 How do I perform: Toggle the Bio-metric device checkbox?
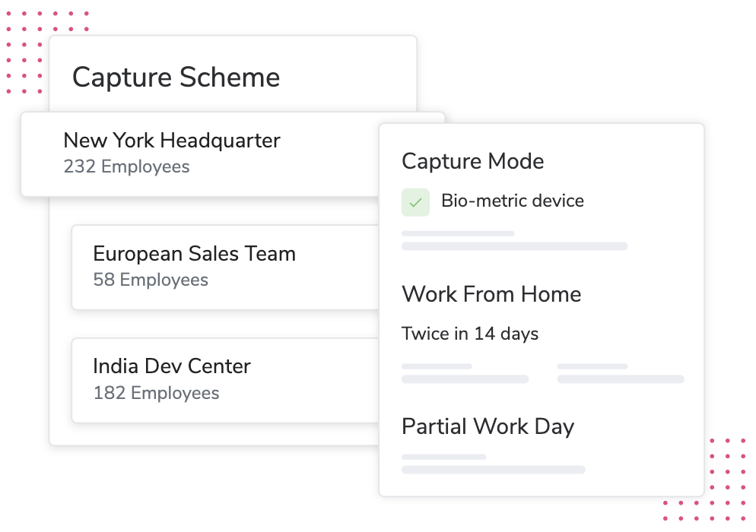point(415,202)
